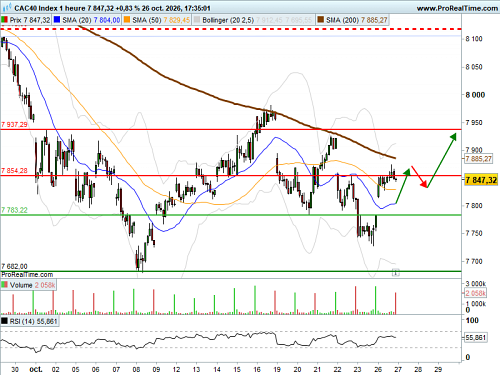Click the oct. date label on time axis
500x375 pixels.
36,369
